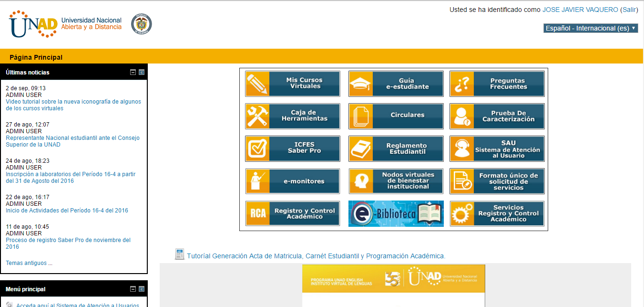Open Formato único de solicitud de servicios tile
644x307 pixels.
(x=497, y=181)
